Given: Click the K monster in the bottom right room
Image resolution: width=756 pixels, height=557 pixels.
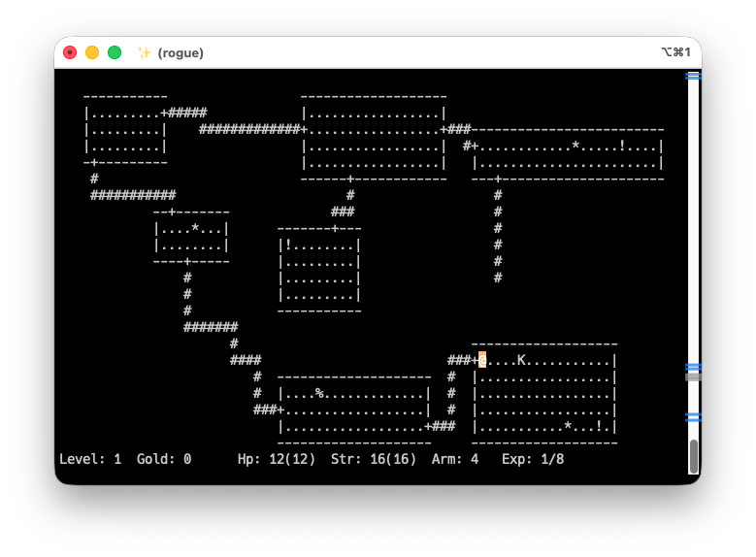Looking at the screenshot, I should [521, 360].
